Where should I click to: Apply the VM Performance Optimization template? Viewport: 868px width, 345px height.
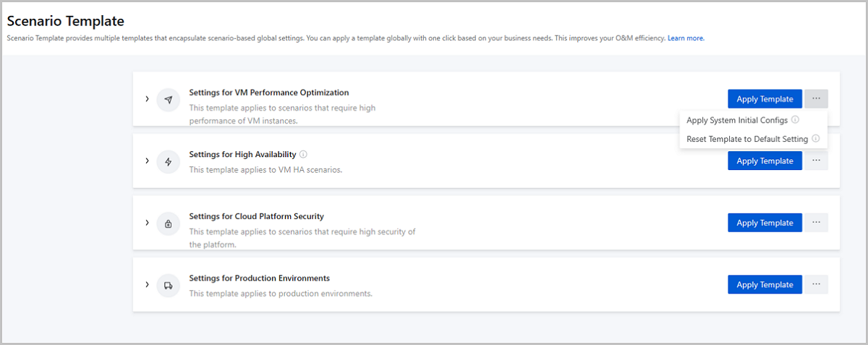point(765,99)
